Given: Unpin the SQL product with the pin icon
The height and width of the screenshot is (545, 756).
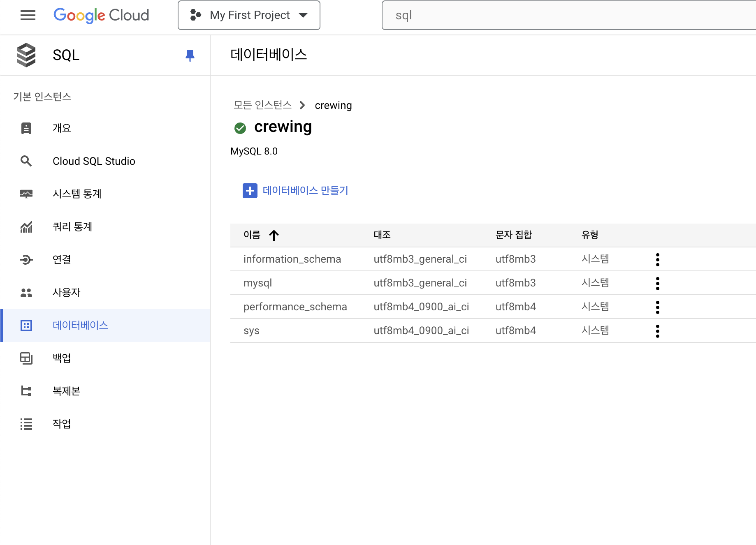Looking at the screenshot, I should click(x=190, y=55).
